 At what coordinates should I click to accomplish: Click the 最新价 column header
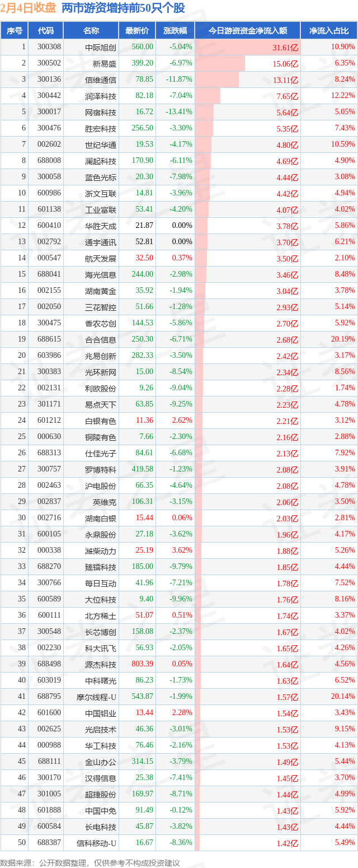tap(137, 31)
